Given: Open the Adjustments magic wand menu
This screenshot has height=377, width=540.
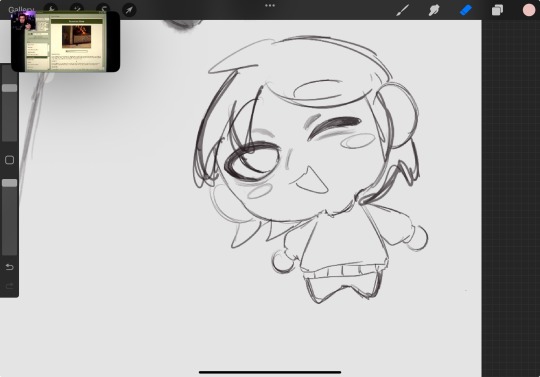Looking at the screenshot, I should pyautogui.click(x=77, y=9).
